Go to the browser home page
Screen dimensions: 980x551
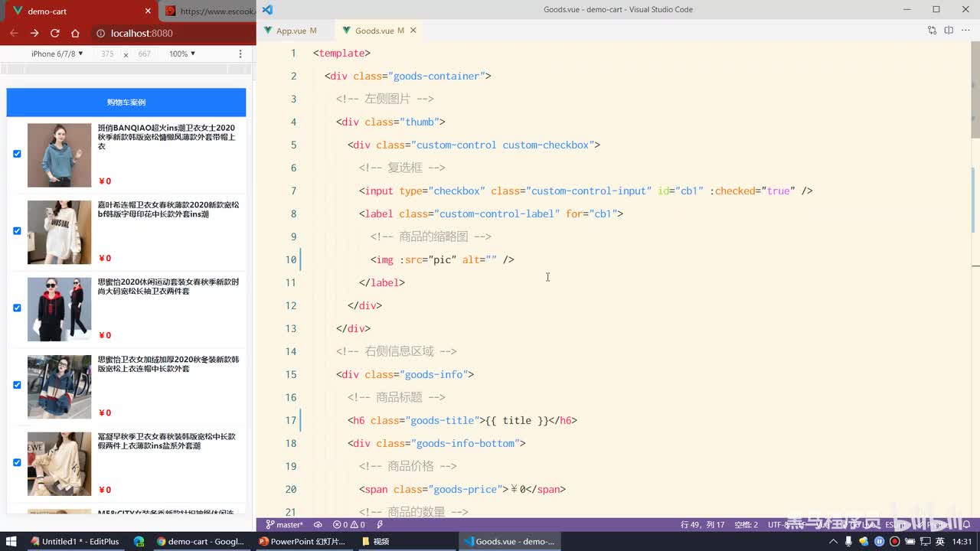[x=75, y=33]
